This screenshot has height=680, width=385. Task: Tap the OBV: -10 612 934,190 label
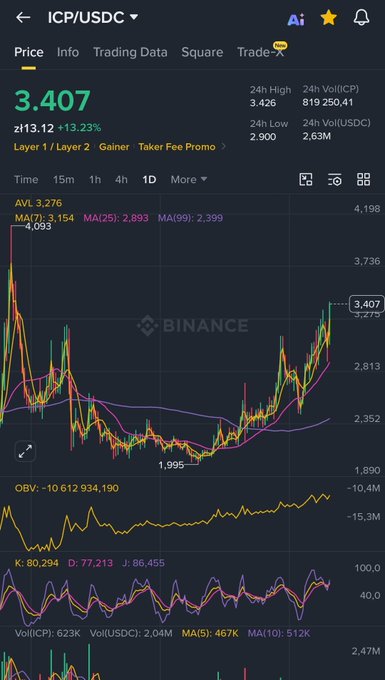coord(67,488)
